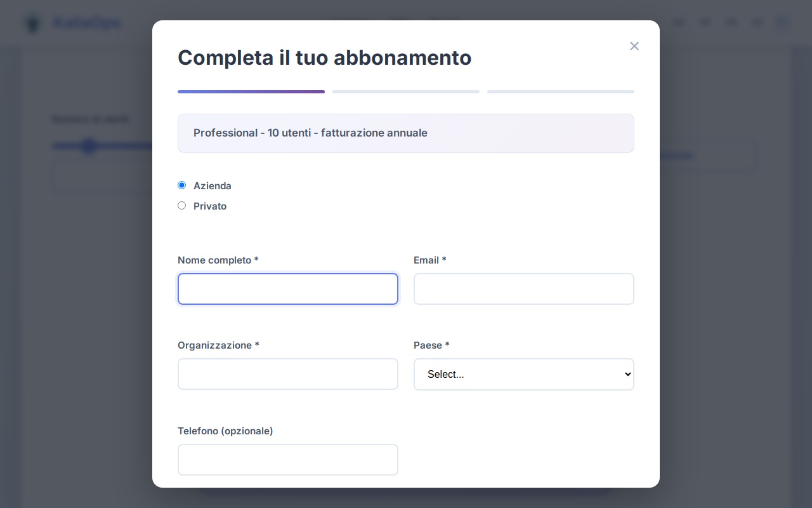Click the "Telefono (opzionale)" input field

point(287,459)
